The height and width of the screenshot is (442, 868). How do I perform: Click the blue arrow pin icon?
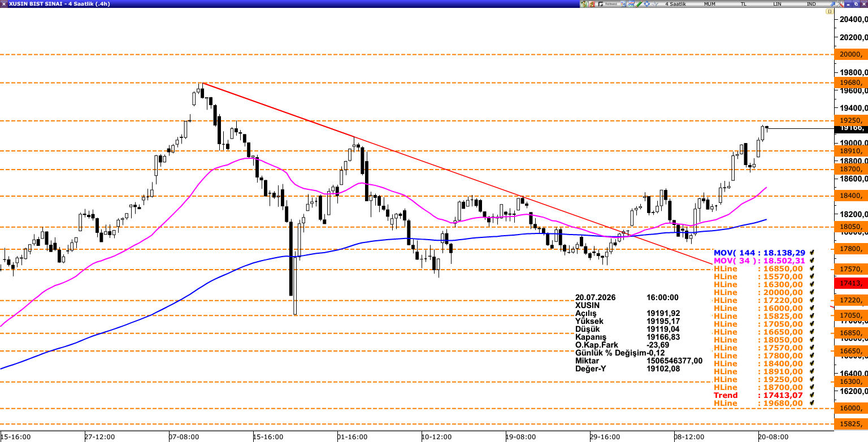[x=832, y=4]
